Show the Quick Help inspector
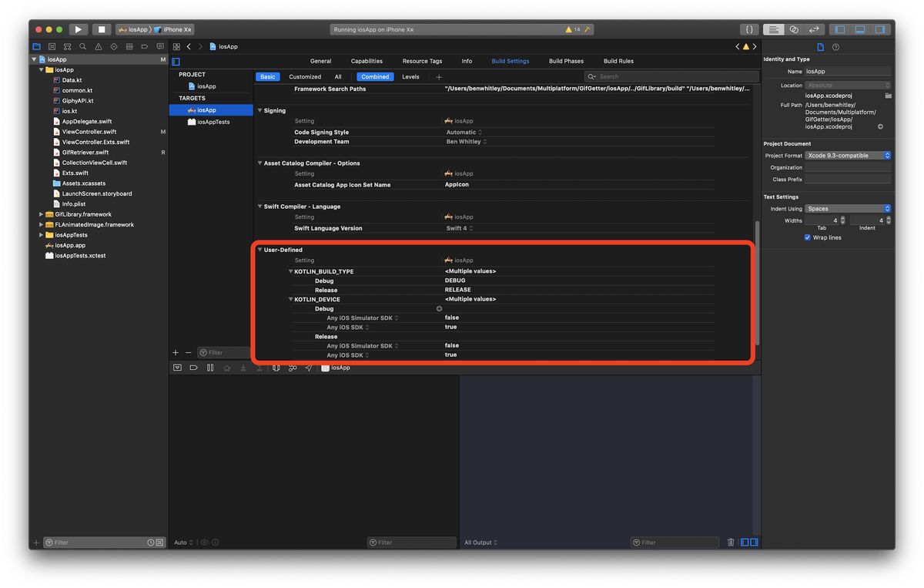The width and height of the screenshot is (924, 588). pos(836,47)
